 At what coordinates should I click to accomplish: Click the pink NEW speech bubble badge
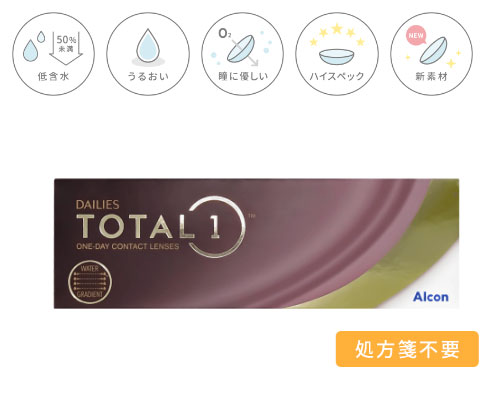click(x=416, y=36)
